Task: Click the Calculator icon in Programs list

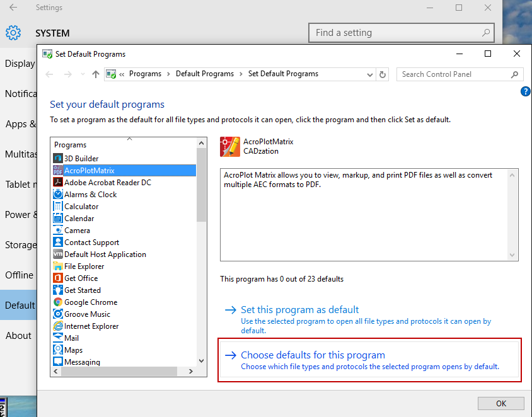Action: coord(58,206)
